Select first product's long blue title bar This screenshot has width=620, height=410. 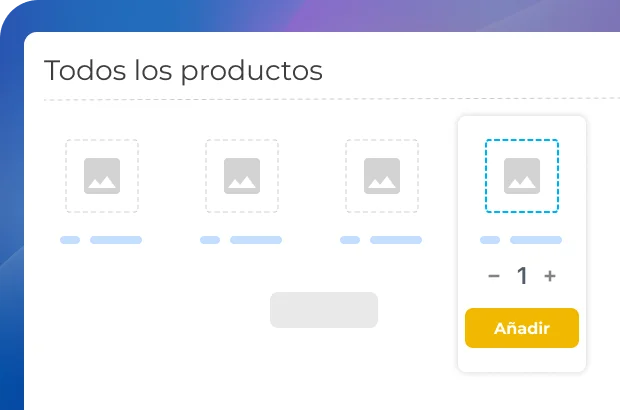click(x=116, y=240)
